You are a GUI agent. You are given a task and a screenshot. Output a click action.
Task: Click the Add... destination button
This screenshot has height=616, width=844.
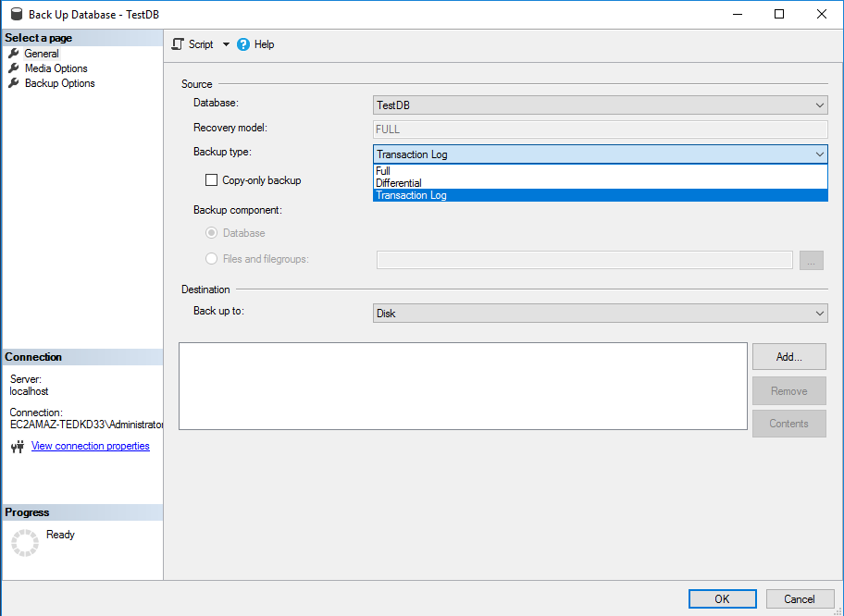click(x=788, y=356)
